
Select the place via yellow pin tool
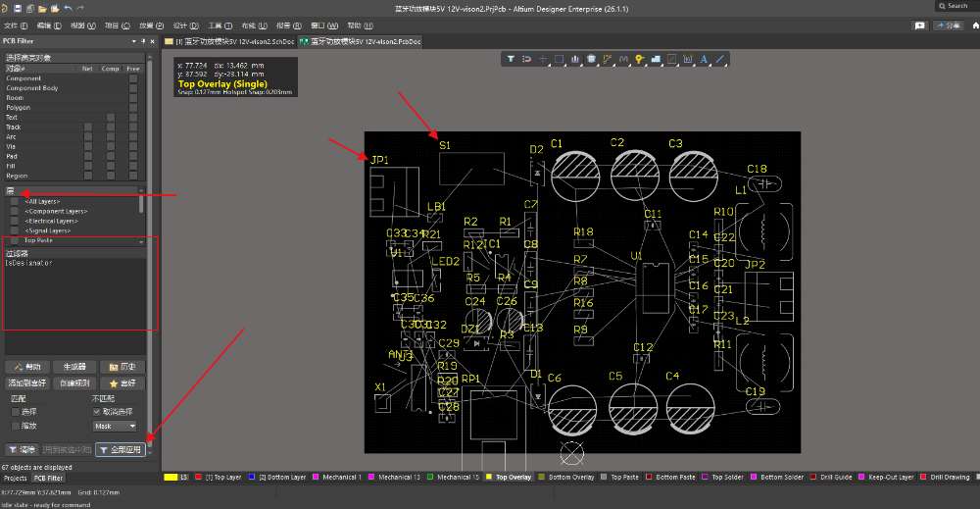pos(639,59)
